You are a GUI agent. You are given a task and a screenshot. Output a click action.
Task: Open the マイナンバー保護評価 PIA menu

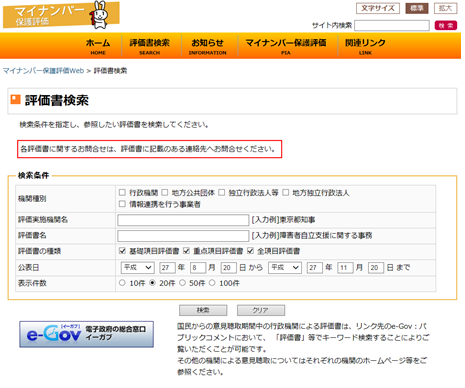click(286, 46)
